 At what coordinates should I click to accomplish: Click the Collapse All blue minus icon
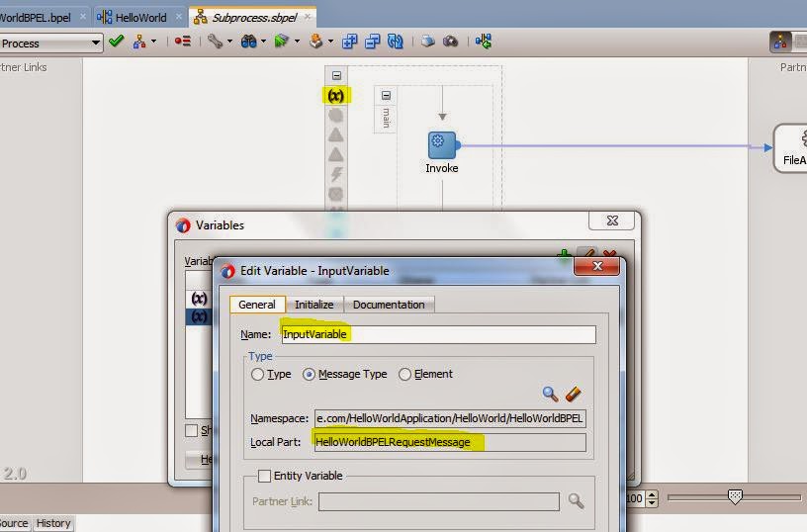[372, 42]
